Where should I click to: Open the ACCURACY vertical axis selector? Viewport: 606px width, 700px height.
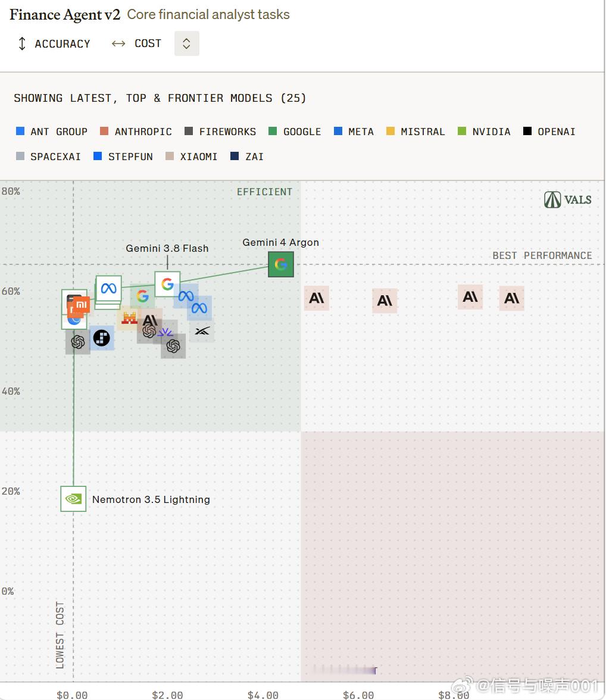[54, 44]
